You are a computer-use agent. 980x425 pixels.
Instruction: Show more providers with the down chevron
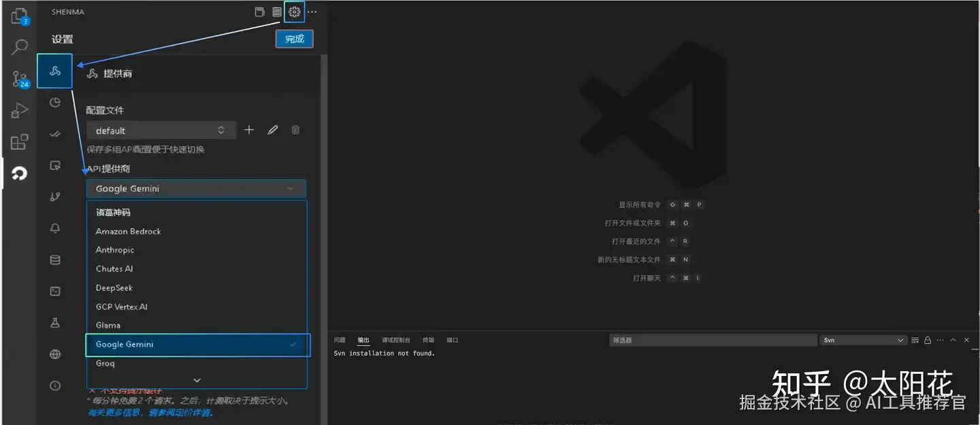197,380
